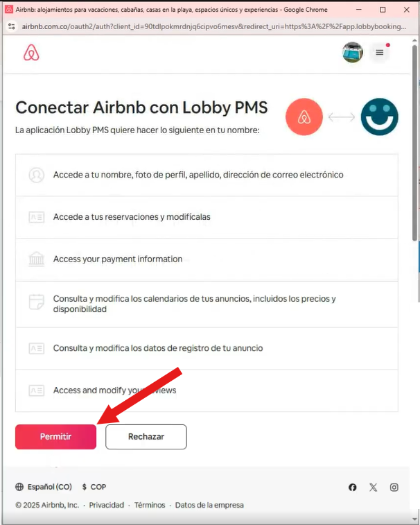Open the Español (CO) language selector
Screen dimensions: 420x525
tap(44, 487)
